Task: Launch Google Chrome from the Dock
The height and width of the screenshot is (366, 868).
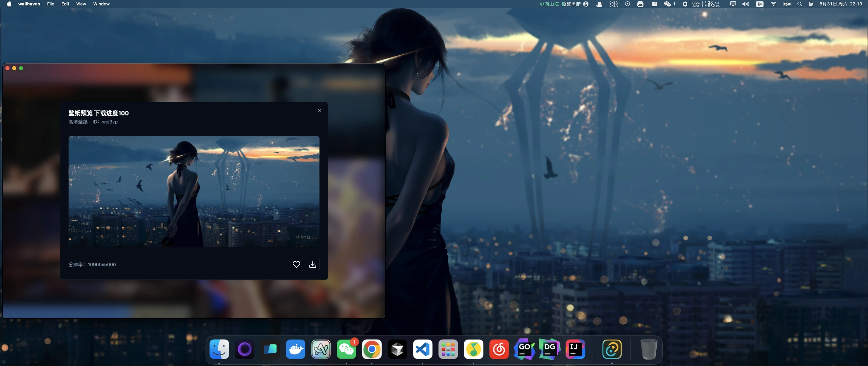Action: tap(372, 349)
